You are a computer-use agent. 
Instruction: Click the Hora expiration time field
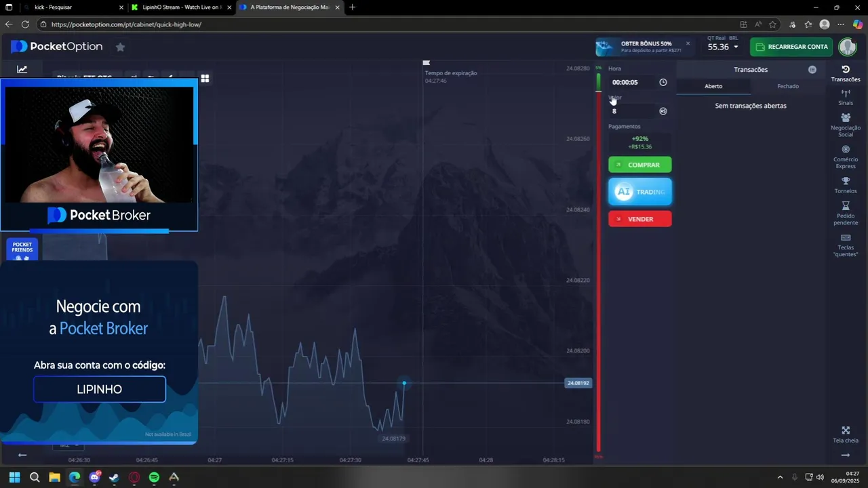click(633, 82)
